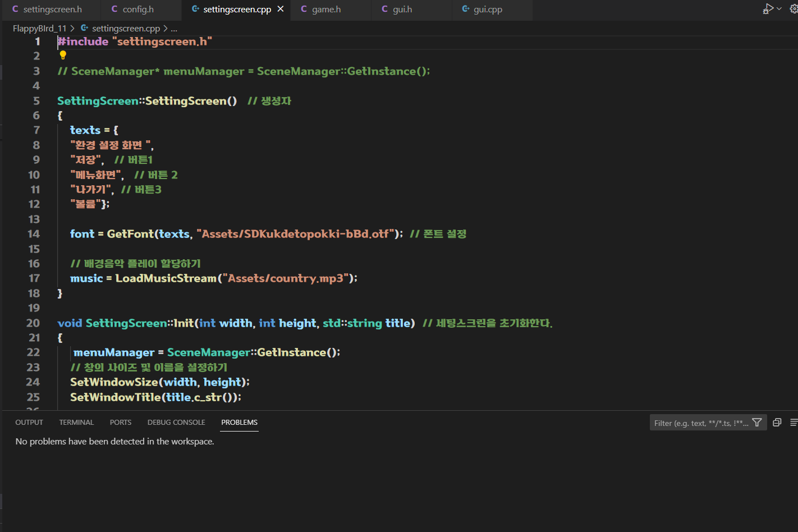The image size is (798, 532).
Task: Toggle the problems filter funnel icon
Action: (x=757, y=423)
